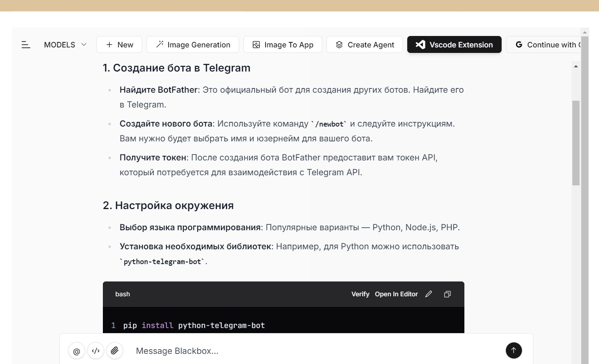
Task: Click the code snippet icon
Action: point(96,351)
